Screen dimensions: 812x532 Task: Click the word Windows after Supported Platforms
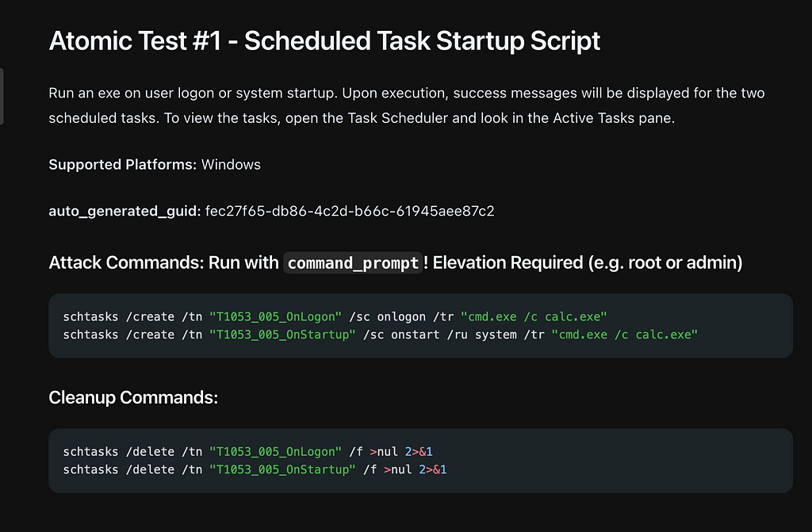(x=231, y=165)
